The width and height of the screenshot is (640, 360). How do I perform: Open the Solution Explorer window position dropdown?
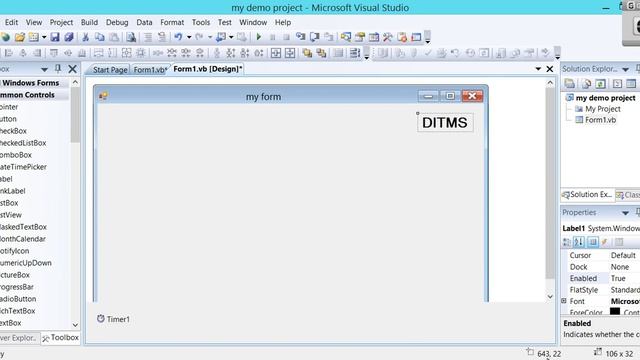625,69
